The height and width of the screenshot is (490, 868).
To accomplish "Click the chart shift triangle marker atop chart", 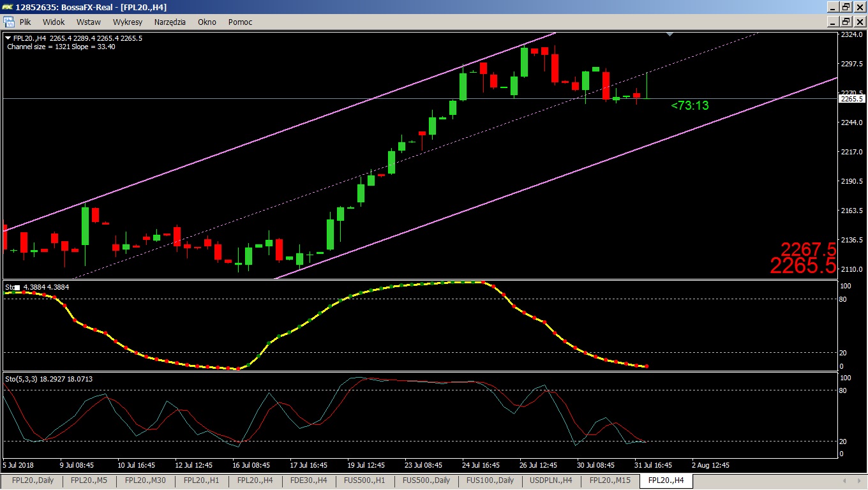I will 669,34.
